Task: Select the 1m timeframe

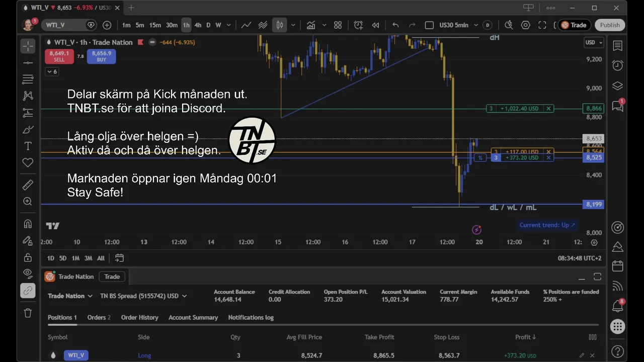Action: [126, 25]
